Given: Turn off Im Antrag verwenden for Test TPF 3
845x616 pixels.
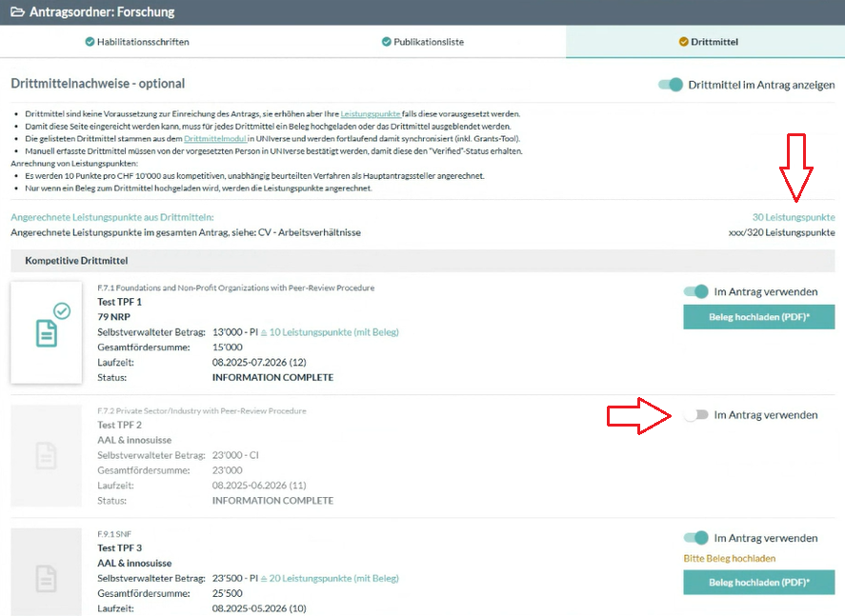Looking at the screenshot, I should pyautogui.click(x=696, y=538).
